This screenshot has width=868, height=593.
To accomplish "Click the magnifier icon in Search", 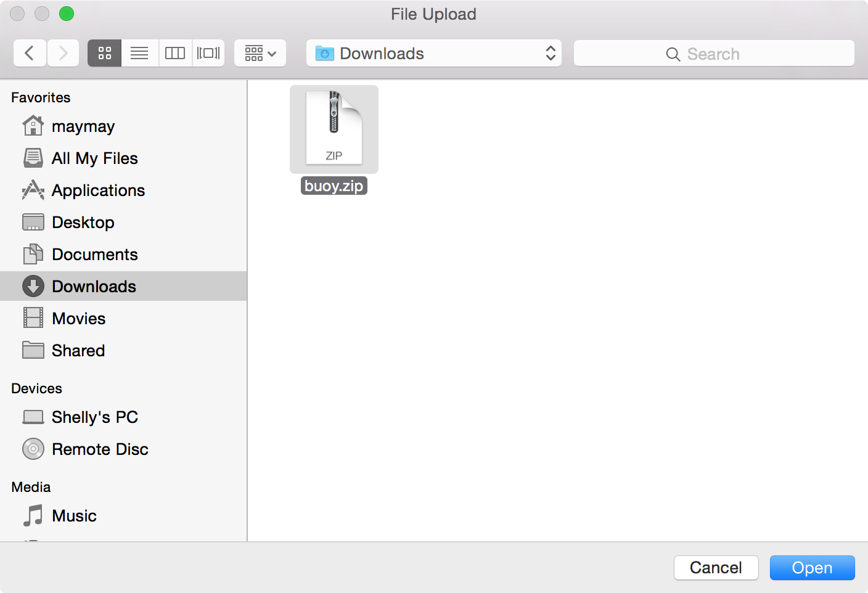I will [673, 54].
